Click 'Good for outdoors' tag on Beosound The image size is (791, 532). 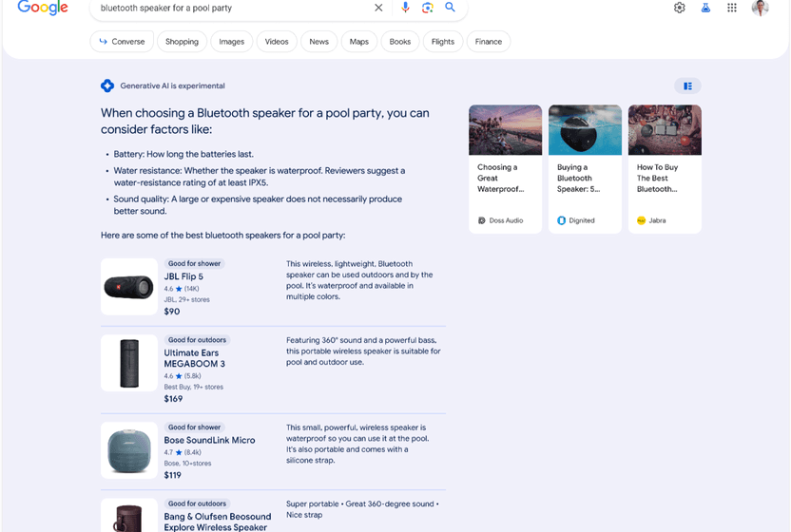197,503
